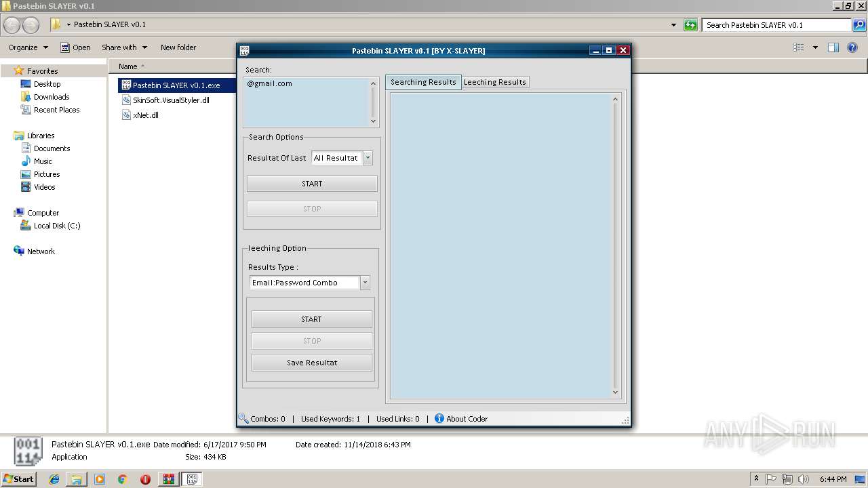Click Open in Explorer toolbar

click(x=75, y=47)
